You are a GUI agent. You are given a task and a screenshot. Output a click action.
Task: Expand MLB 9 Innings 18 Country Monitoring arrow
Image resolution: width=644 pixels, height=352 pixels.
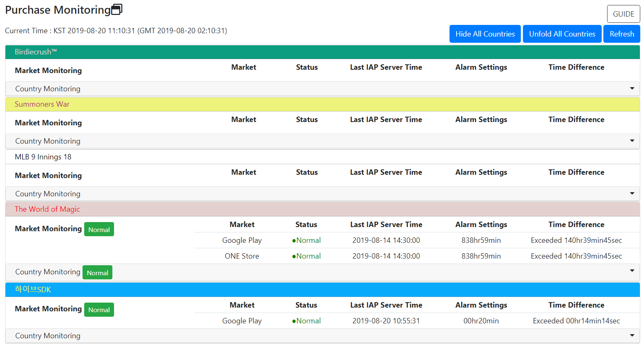coord(632,193)
